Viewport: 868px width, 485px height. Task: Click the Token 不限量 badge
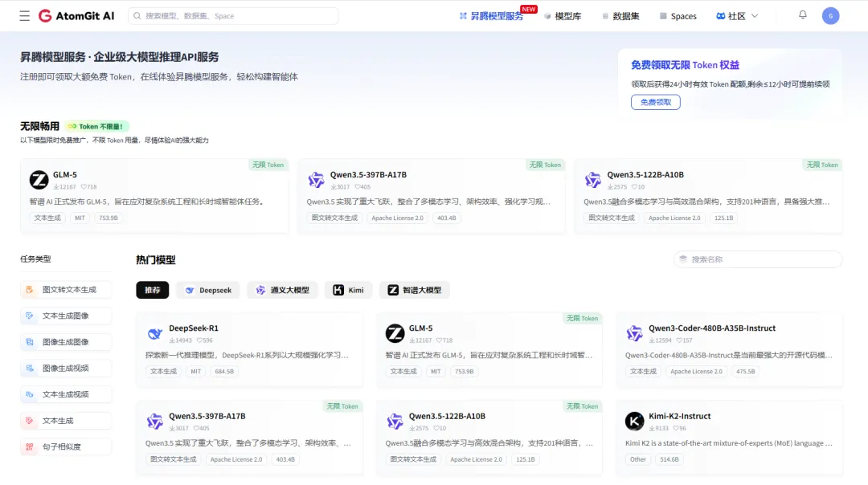96,127
